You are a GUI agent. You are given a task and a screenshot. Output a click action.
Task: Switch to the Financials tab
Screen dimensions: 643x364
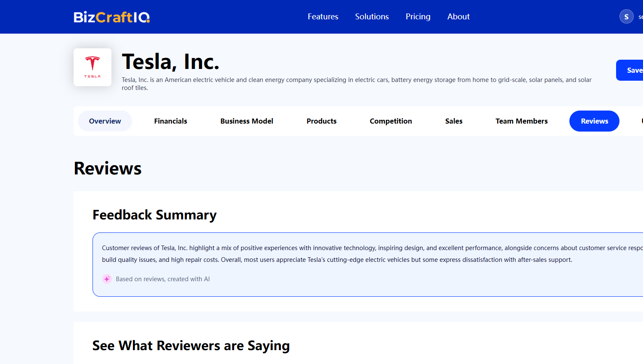(x=171, y=121)
